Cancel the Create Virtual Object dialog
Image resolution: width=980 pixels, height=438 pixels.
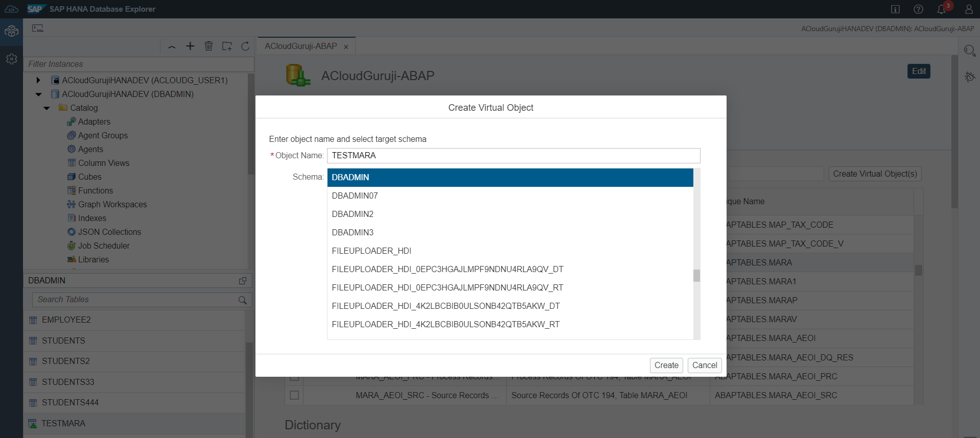pyautogui.click(x=704, y=365)
